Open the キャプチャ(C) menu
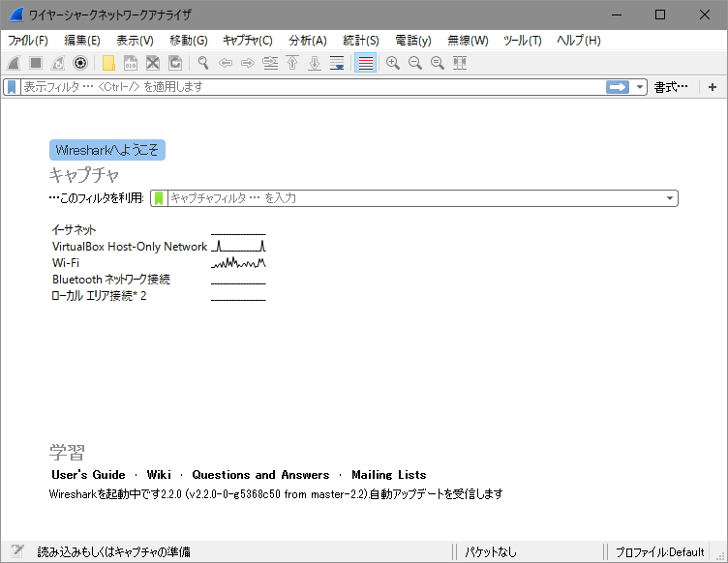The height and width of the screenshot is (563, 728). point(248,41)
